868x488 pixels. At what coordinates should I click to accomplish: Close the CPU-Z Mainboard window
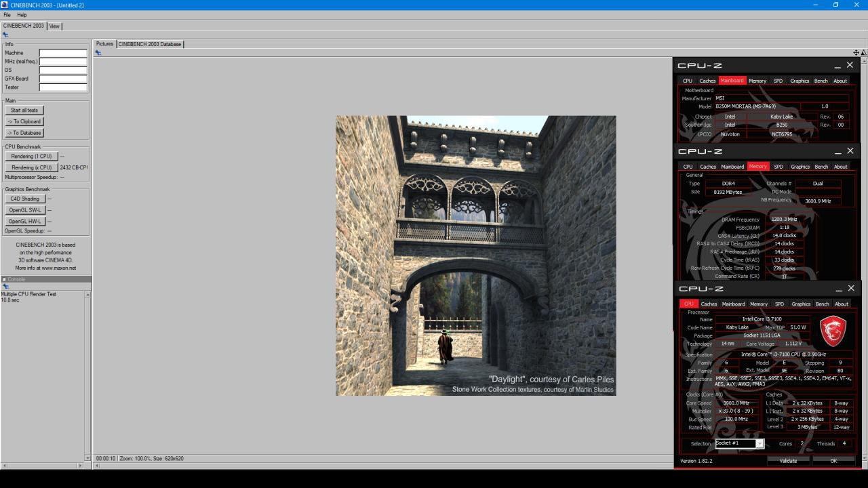850,65
